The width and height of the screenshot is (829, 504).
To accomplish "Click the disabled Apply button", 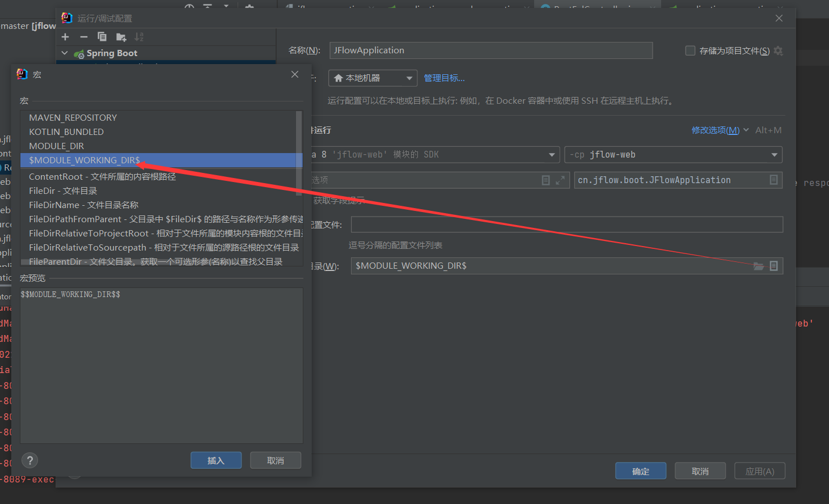I will pos(760,471).
